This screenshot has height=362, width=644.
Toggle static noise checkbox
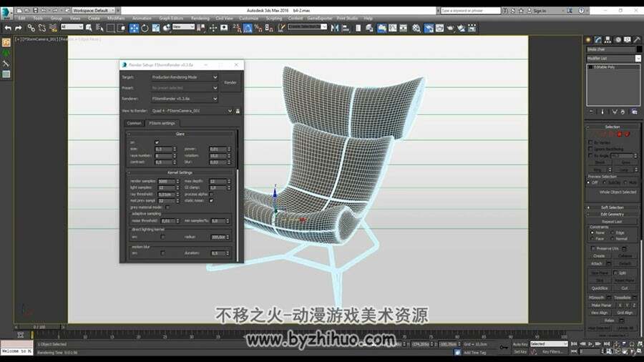[211, 201]
